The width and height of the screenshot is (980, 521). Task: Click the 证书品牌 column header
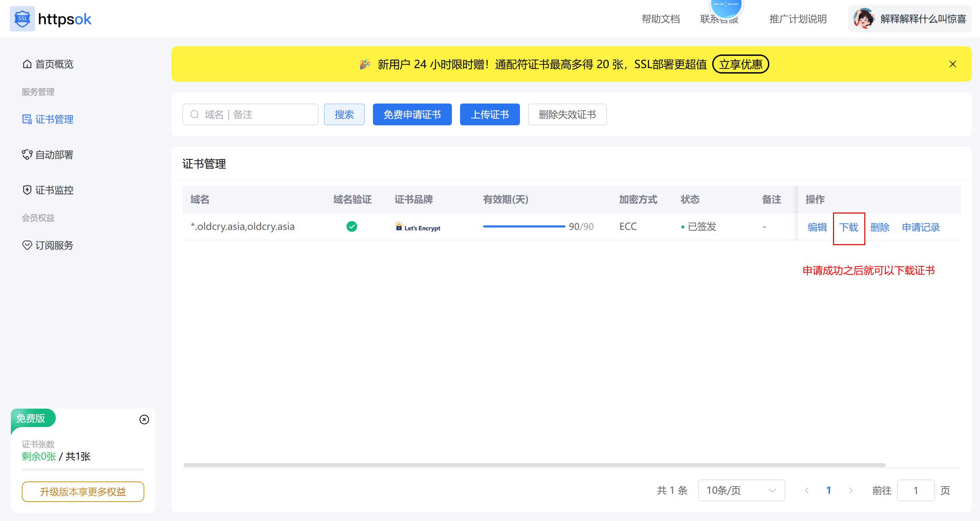point(413,199)
